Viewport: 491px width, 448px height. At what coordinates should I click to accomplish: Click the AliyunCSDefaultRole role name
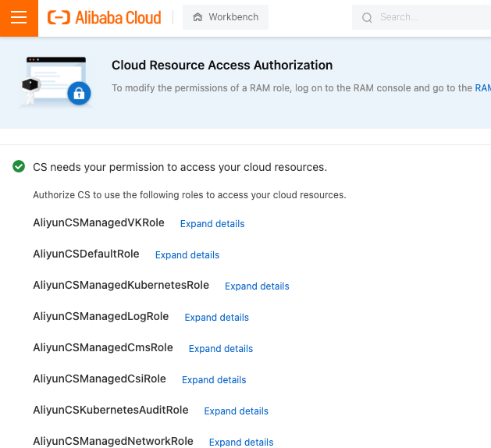tap(86, 254)
